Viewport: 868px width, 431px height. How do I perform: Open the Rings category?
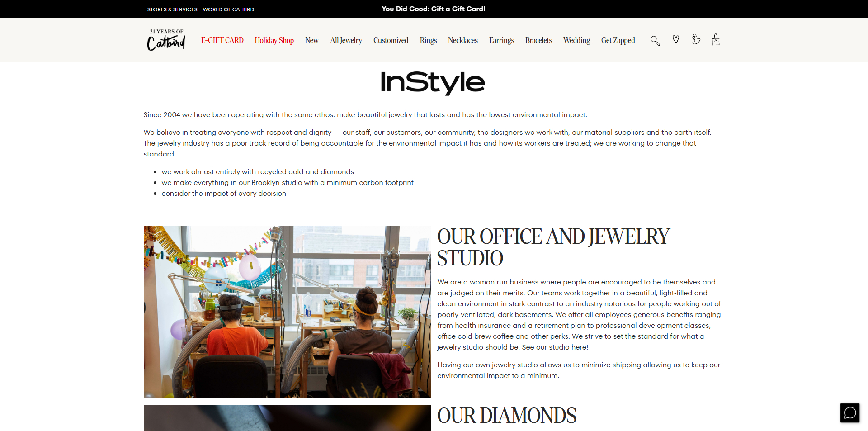pos(428,40)
